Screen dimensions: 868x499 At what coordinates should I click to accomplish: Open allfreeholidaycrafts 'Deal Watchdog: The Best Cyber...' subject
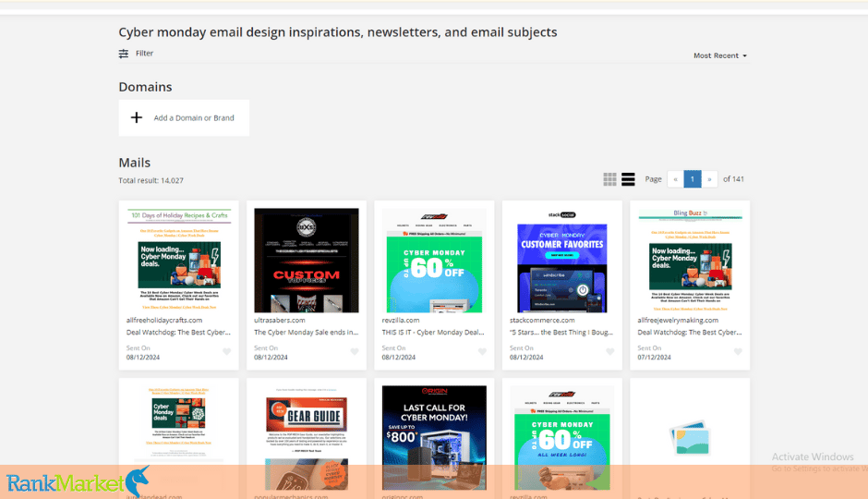pos(178,333)
